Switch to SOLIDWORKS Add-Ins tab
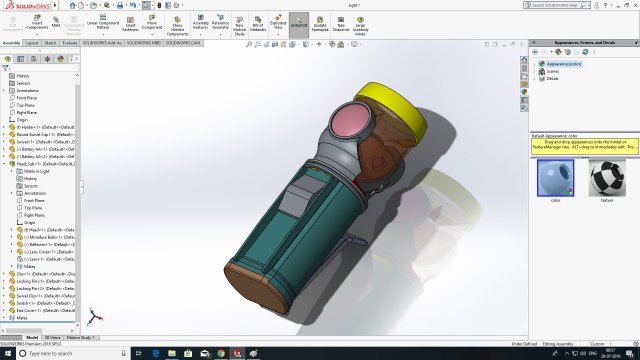Viewport: 640px width, 360px height. pos(102,43)
